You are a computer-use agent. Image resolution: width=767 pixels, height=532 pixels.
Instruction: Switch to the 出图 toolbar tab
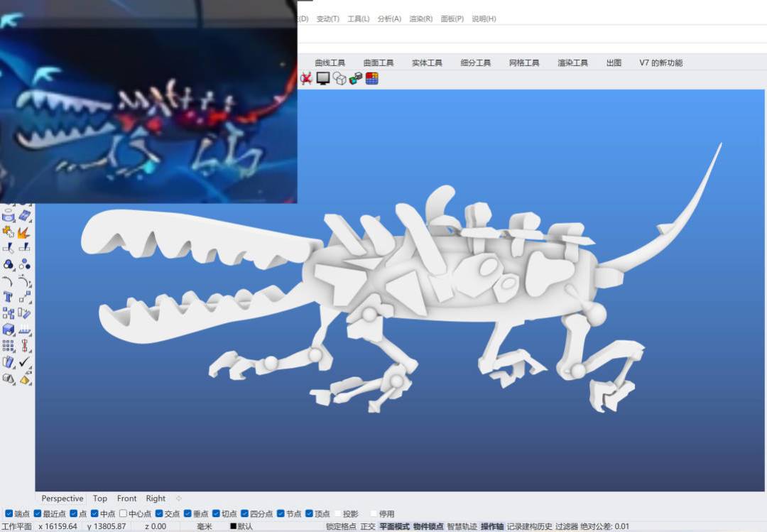pyautogui.click(x=614, y=63)
